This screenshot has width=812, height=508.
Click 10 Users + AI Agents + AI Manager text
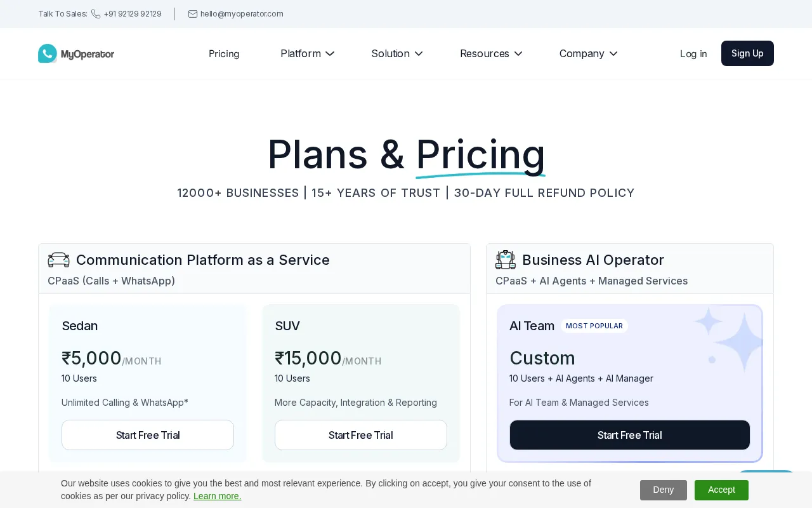tap(581, 378)
